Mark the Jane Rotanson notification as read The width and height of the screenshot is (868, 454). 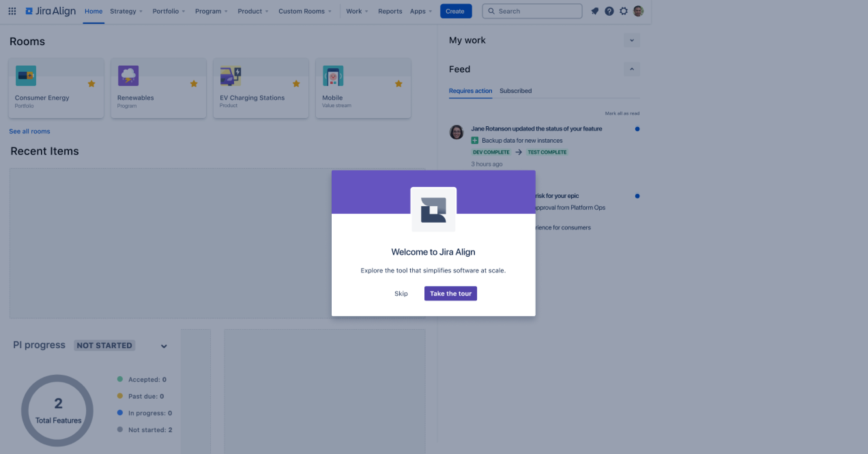coord(637,129)
